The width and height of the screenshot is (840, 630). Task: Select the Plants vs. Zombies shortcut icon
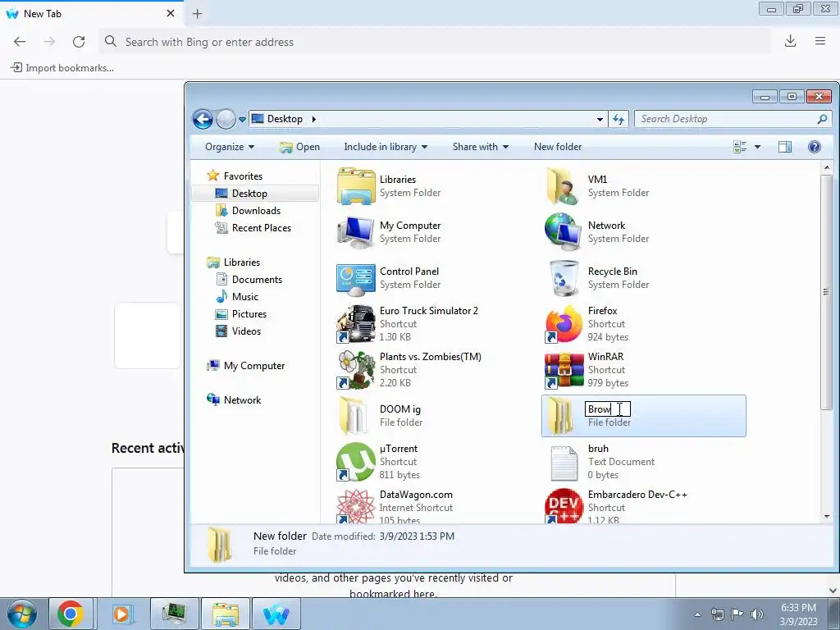pyautogui.click(x=356, y=370)
